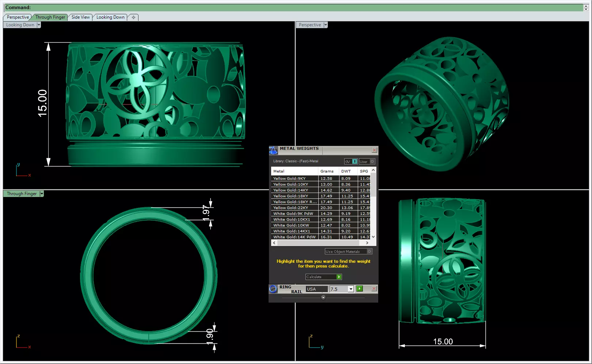Screen dimensions: 592x364
Task: Select the Yellow Gold:14KY row
Action: pyautogui.click(x=321, y=190)
